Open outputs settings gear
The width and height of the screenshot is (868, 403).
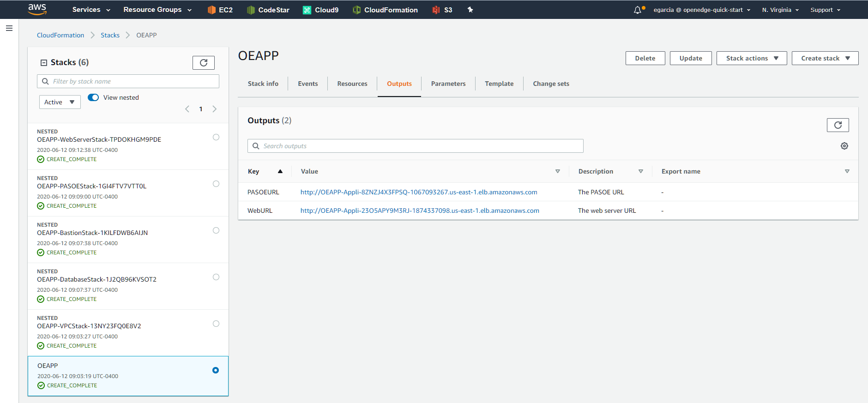pos(844,146)
